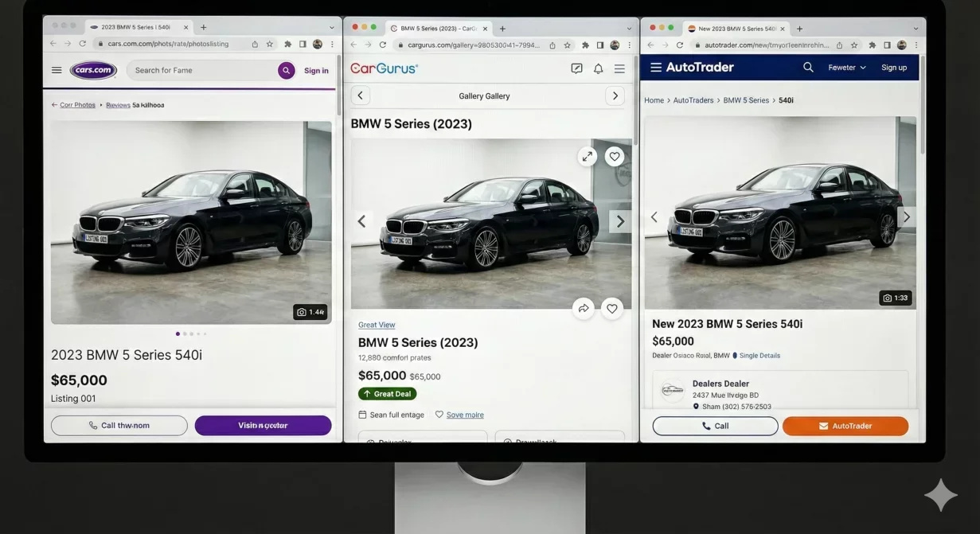Viewport: 980px width, 534px height.
Task: Select the first carousel dot on Cars.com
Action: pyautogui.click(x=178, y=333)
